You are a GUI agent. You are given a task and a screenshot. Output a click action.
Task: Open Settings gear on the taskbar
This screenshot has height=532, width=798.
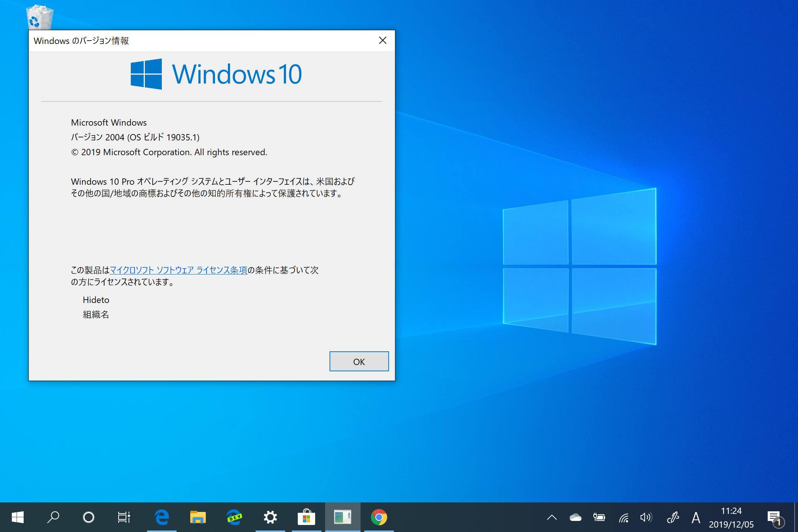point(270,517)
